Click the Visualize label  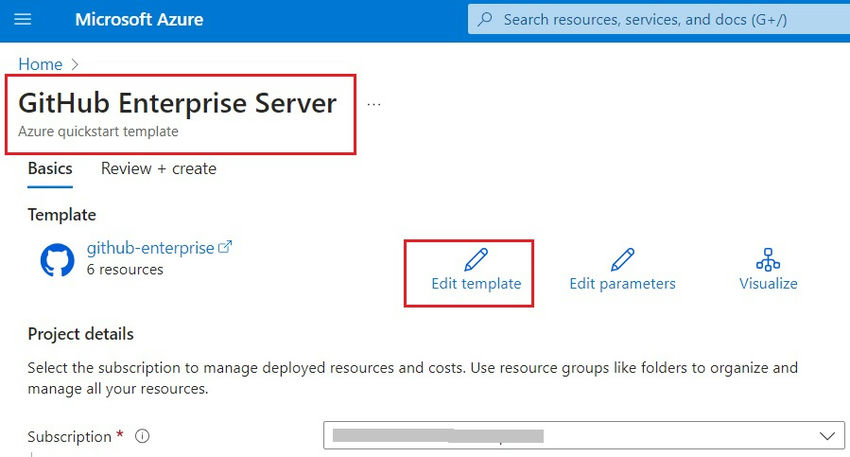(768, 284)
